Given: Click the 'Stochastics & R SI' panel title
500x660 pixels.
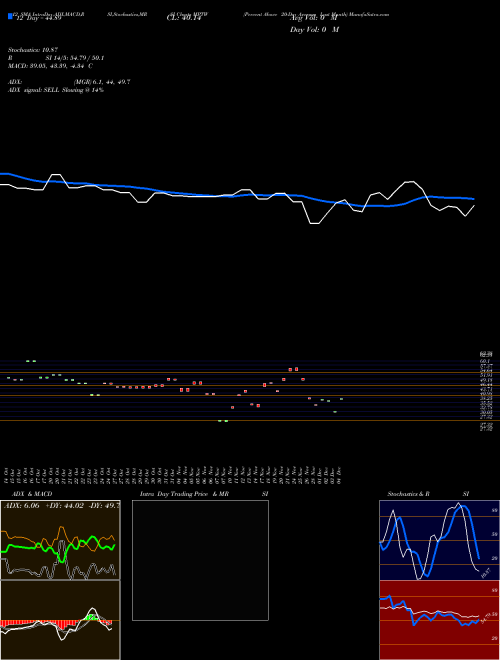Looking at the screenshot, I should click(428, 494).
